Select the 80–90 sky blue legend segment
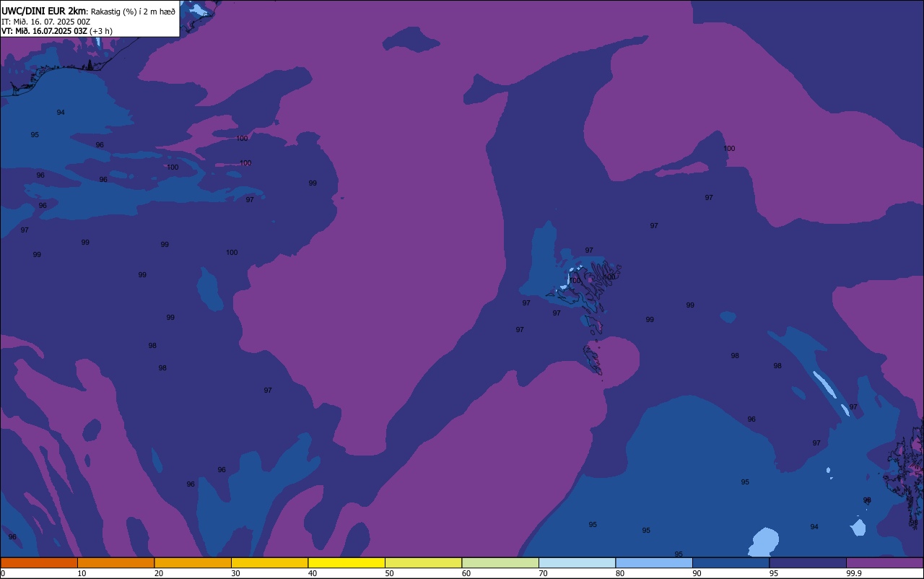Viewport: 924px width, 579px height. tap(654, 562)
